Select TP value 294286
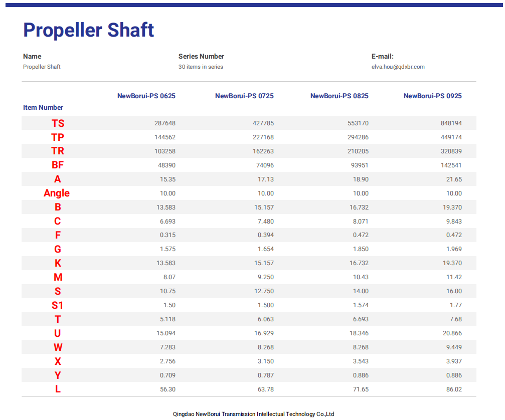 click(x=358, y=137)
